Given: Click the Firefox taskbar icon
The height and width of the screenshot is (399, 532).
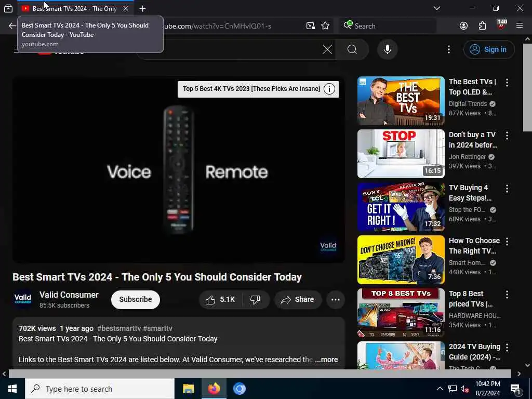Looking at the screenshot, I should (x=214, y=389).
